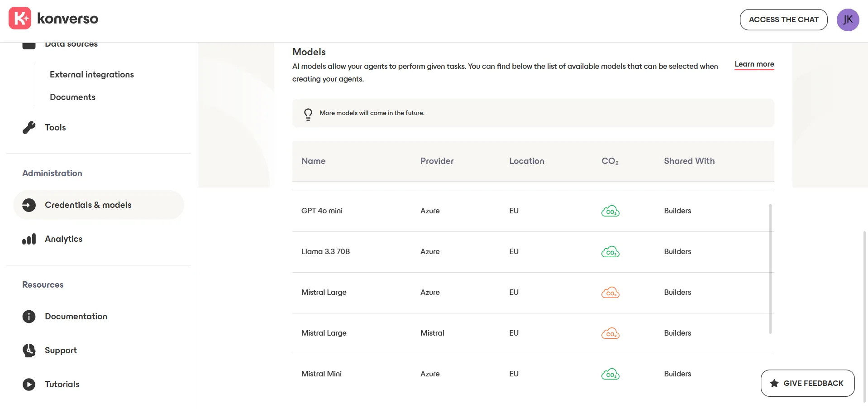Viewport: 868px width, 409px height.
Task: Follow the Learn more link
Action: point(754,64)
